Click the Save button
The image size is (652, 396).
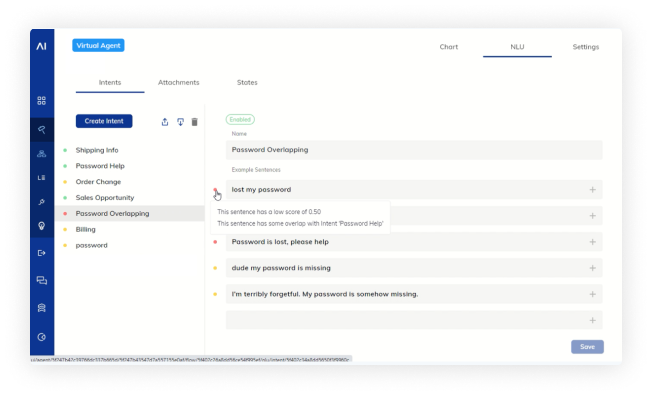point(587,347)
